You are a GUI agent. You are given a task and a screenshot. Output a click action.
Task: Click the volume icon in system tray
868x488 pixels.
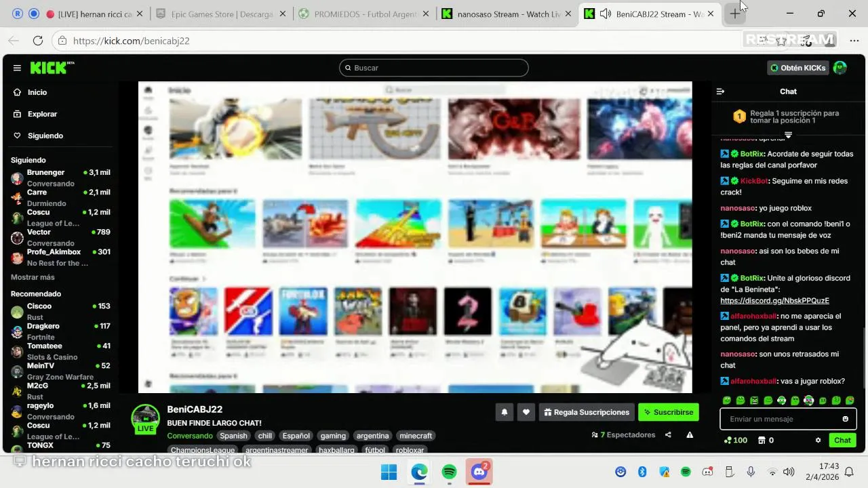pos(788,472)
